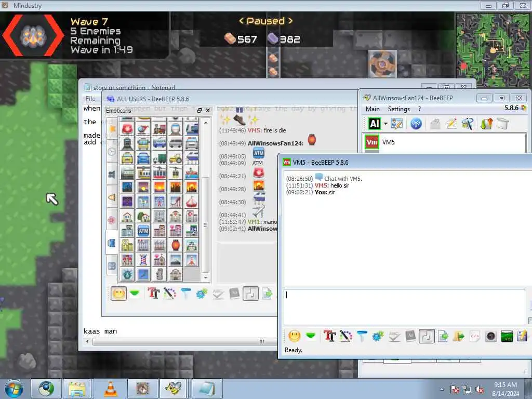Show hidden tray icons arrow
The height and width of the screenshot is (399, 532).
click(442, 390)
